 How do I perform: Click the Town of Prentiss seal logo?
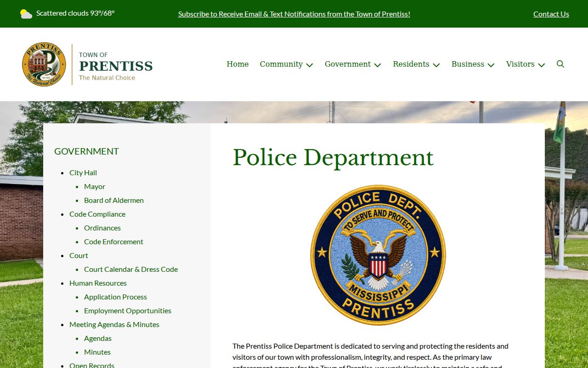pos(44,64)
